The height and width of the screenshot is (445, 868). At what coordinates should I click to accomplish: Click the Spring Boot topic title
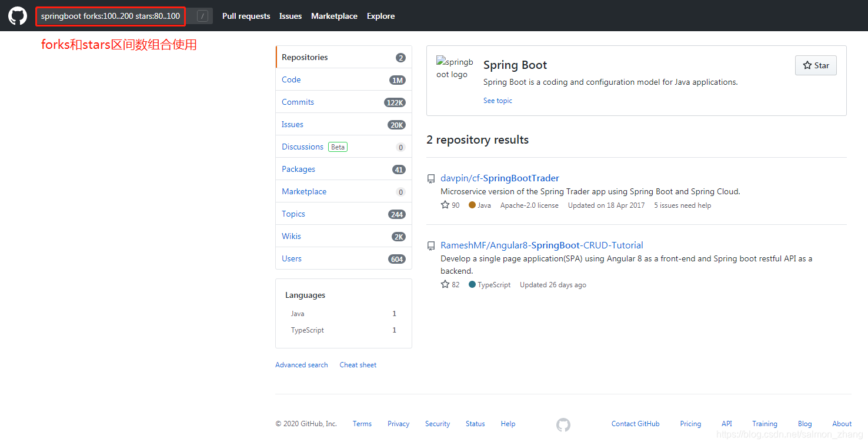[515, 65]
